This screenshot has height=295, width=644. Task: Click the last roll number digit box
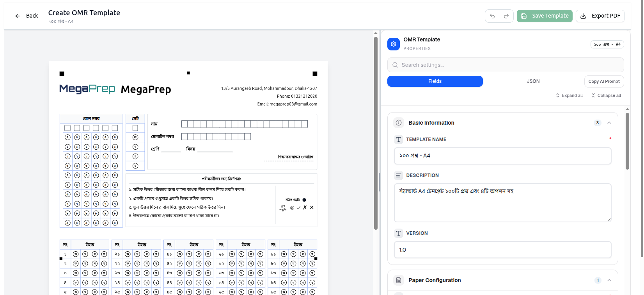115,128
